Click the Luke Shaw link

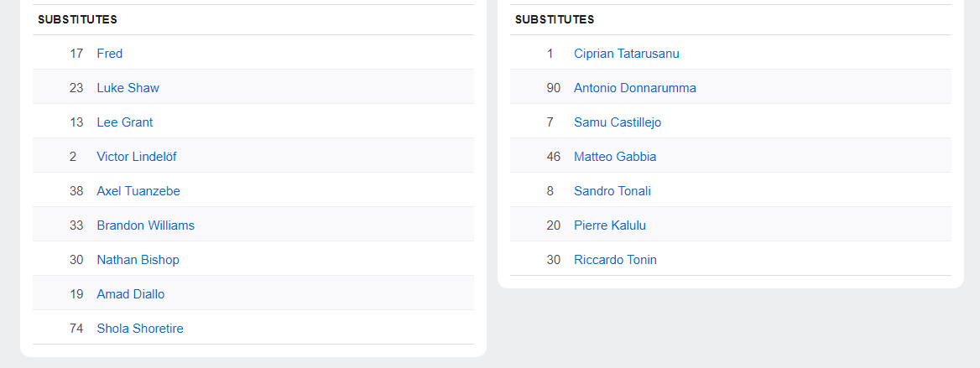pyautogui.click(x=128, y=88)
